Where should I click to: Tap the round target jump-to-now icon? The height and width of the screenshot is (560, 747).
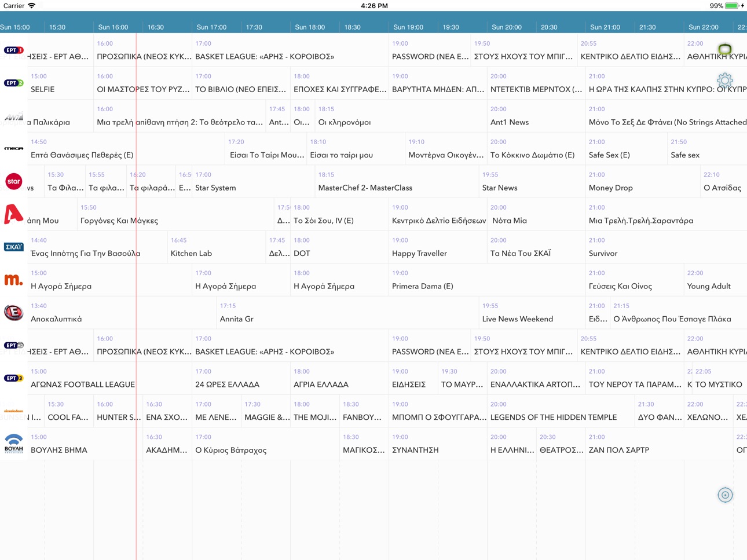tap(725, 495)
